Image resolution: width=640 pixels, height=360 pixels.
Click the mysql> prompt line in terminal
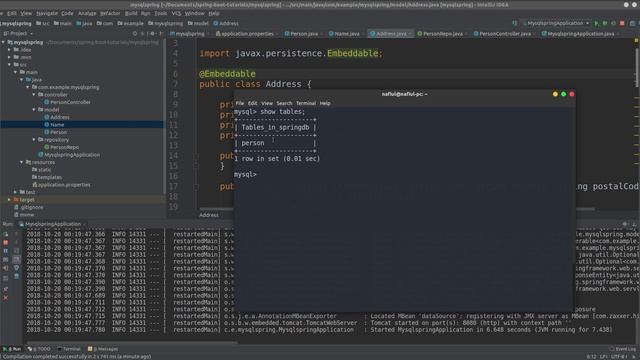coord(245,175)
